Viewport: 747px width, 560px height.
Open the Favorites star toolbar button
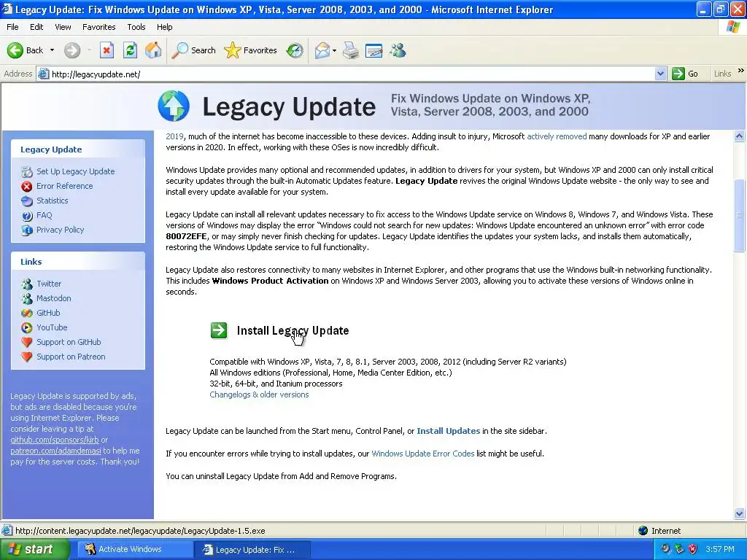coord(251,50)
